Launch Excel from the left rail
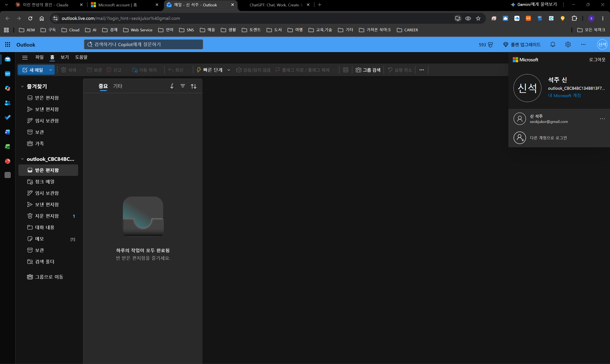The width and height of the screenshot is (610, 364). (8, 147)
